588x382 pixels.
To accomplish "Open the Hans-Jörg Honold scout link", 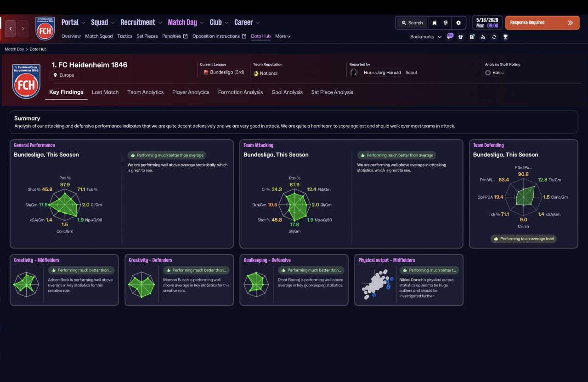I will 382,73.
